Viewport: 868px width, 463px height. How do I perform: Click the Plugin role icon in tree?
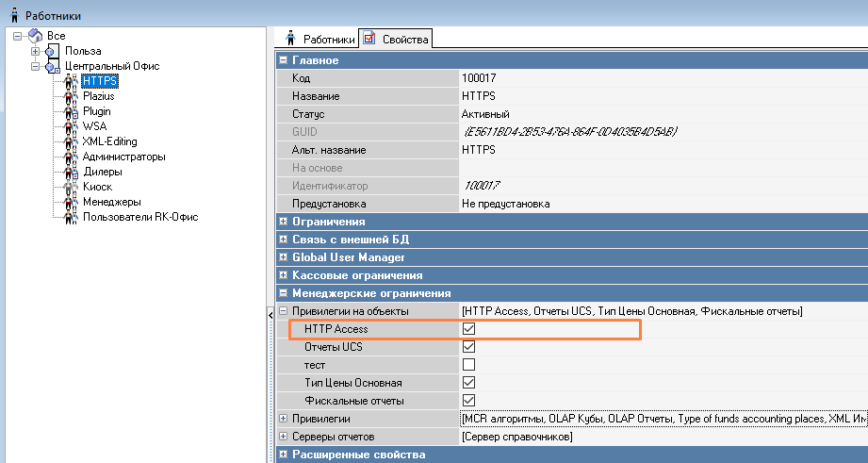pos(69,111)
